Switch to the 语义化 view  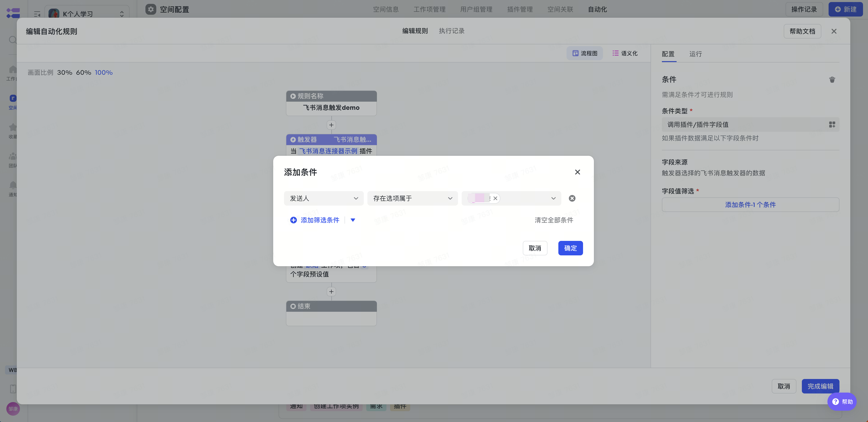coord(625,53)
